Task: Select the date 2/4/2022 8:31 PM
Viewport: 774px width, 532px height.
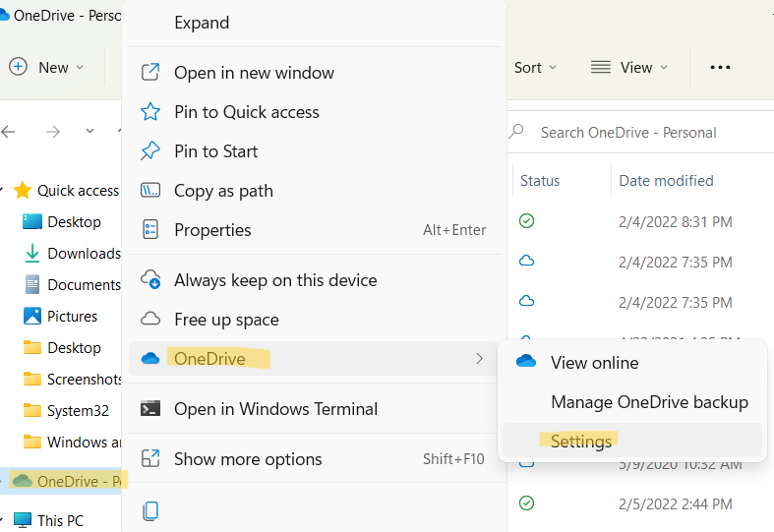Action: click(675, 222)
